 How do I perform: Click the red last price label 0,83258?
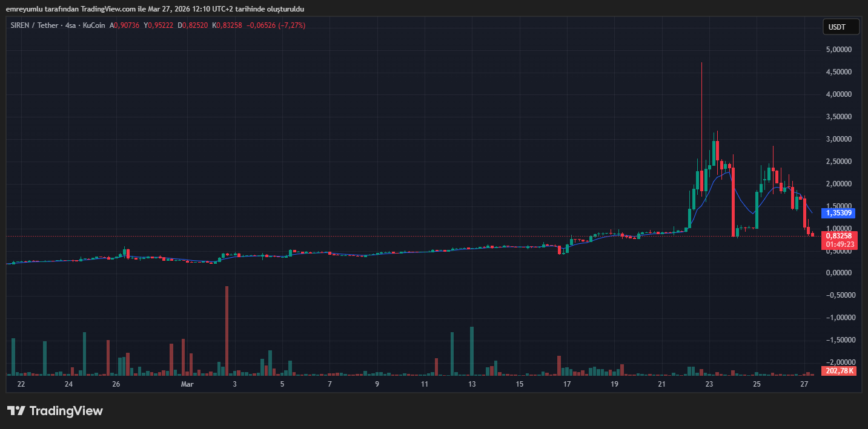pyautogui.click(x=840, y=235)
